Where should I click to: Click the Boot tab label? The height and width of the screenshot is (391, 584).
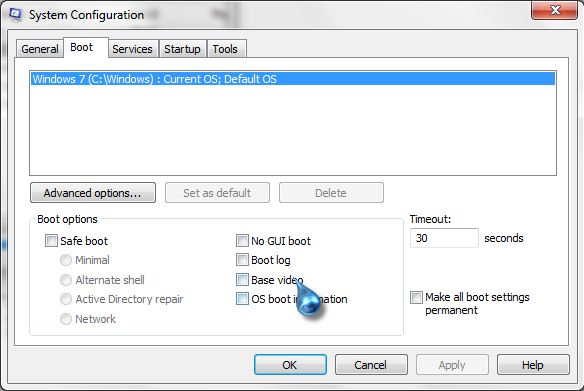point(82,47)
